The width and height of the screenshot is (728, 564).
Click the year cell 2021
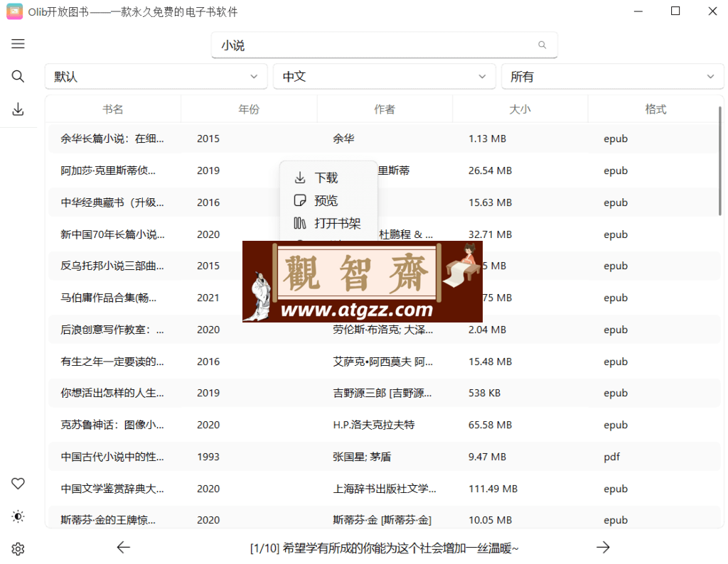(x=208, y=298)
